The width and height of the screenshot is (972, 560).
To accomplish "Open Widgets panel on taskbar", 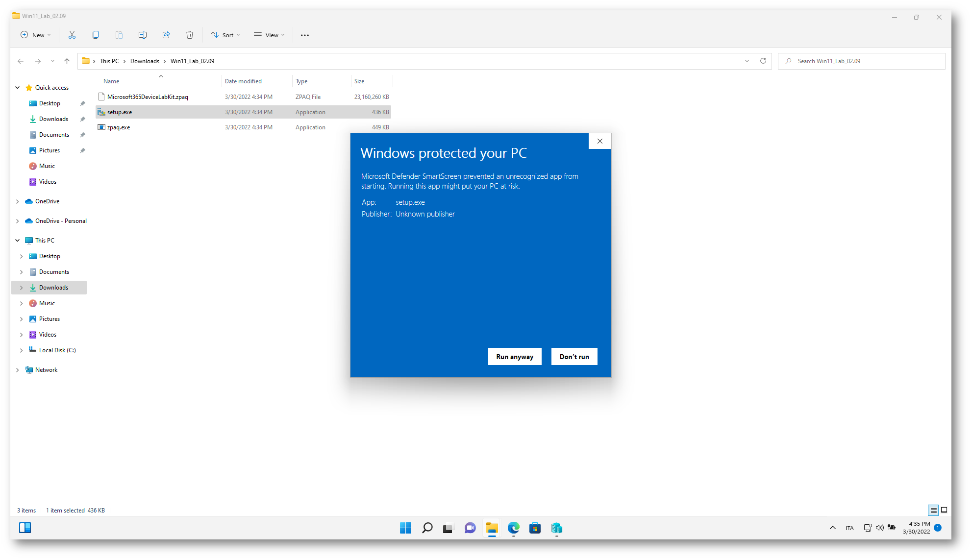I will pos(25,528).
